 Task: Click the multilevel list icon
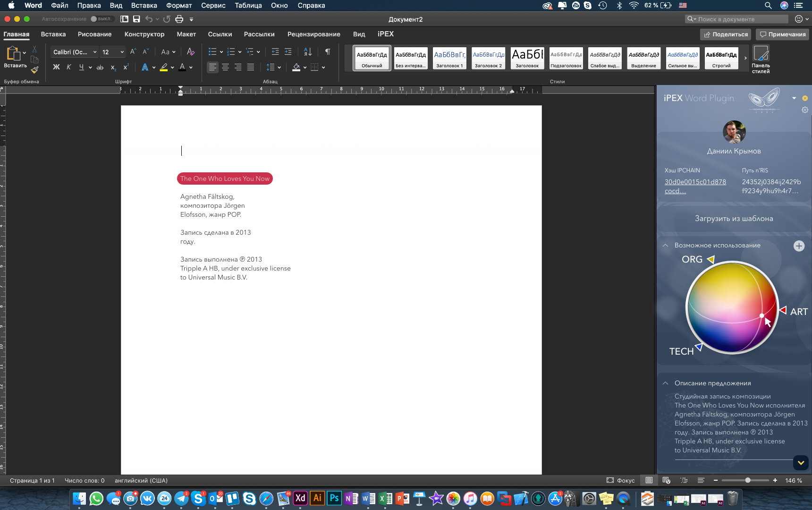pos(250,51)
